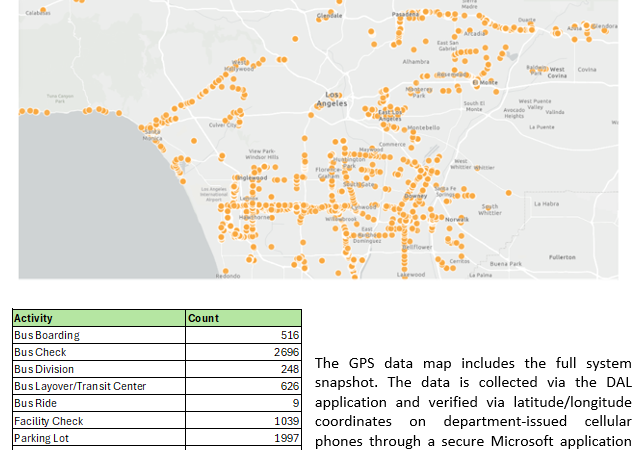Select the Bus Check count 2696
This screenshot has height=450, width=642.
(x=286, y=352)
